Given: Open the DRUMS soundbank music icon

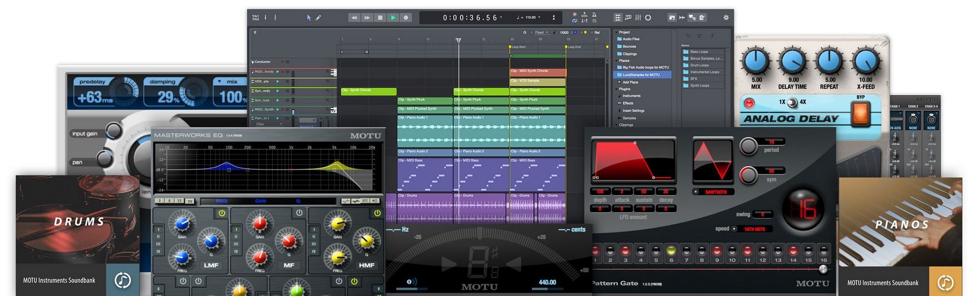Looking at the screenshot, I should 122,280.
